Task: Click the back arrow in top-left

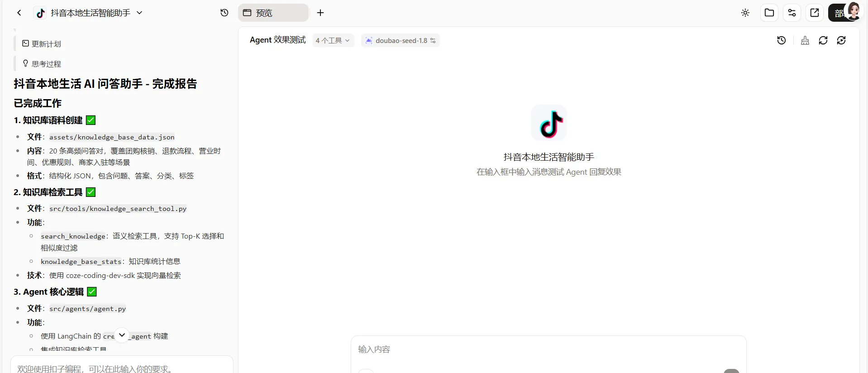Action: (x=19, y=13)
